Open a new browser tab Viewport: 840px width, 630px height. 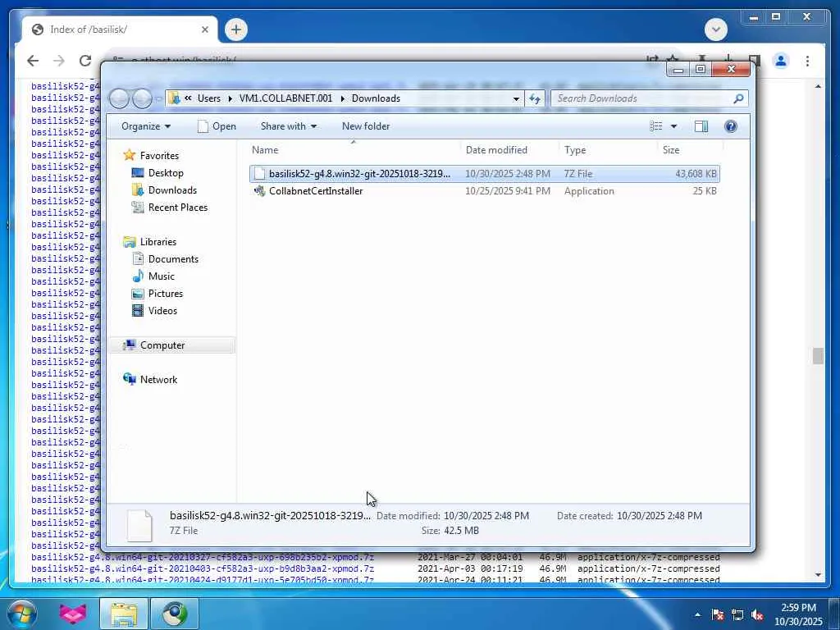(x=235, y=30)
